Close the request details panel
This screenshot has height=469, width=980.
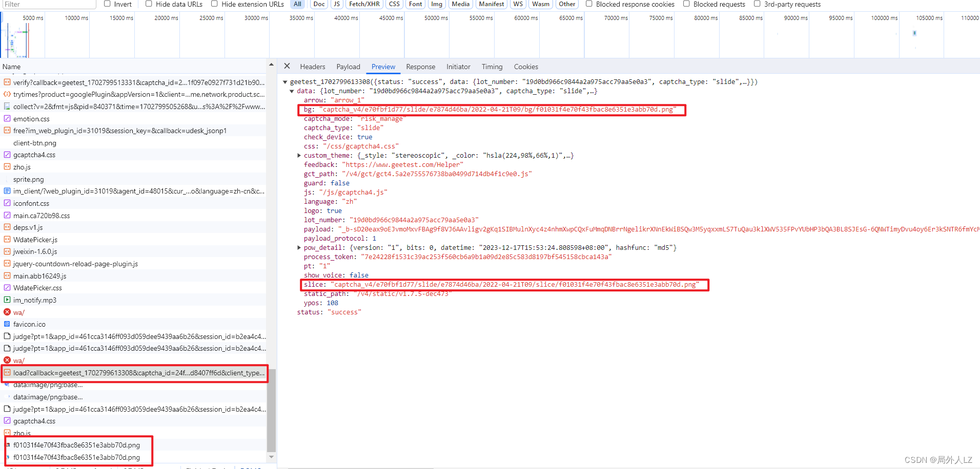(287, 66)
